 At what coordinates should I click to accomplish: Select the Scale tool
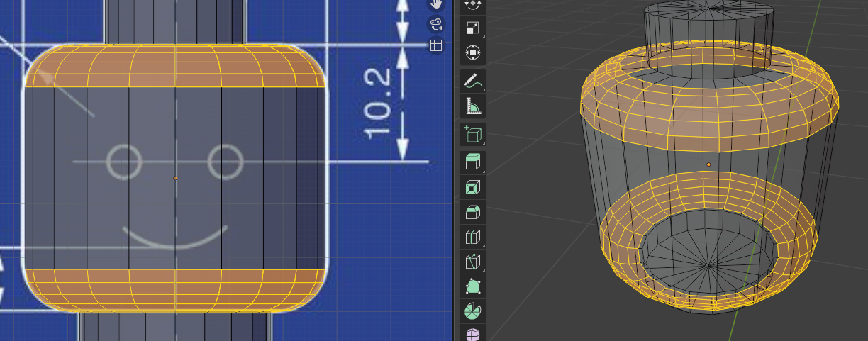point(473,28)
